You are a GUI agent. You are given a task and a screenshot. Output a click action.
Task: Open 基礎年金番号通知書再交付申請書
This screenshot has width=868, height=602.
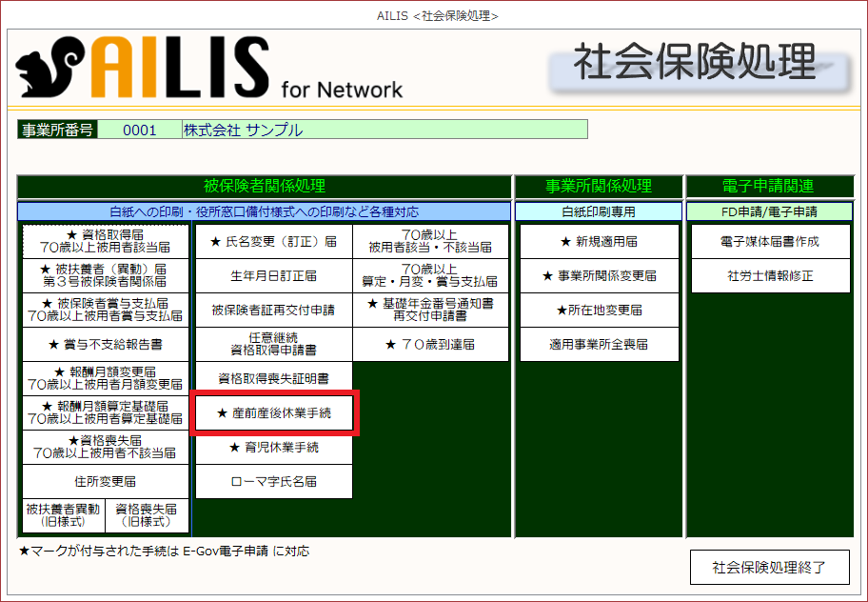tap(431, 310)
